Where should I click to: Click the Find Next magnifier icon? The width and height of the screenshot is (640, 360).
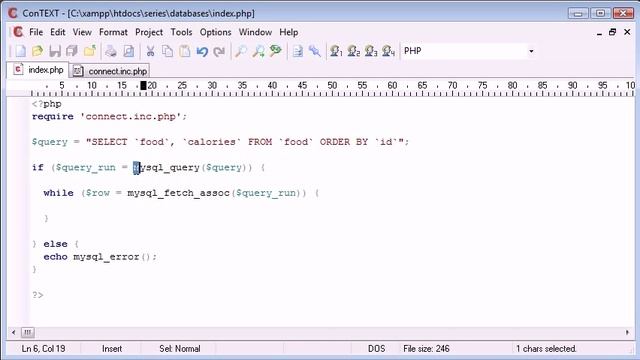coord(258,51)
